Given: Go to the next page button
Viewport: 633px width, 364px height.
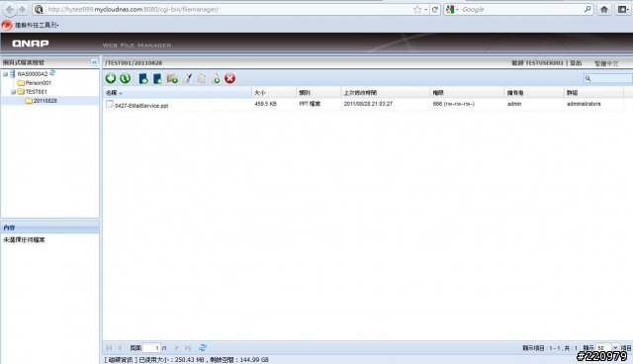Looking at the screenshot, I should [176, 347].
